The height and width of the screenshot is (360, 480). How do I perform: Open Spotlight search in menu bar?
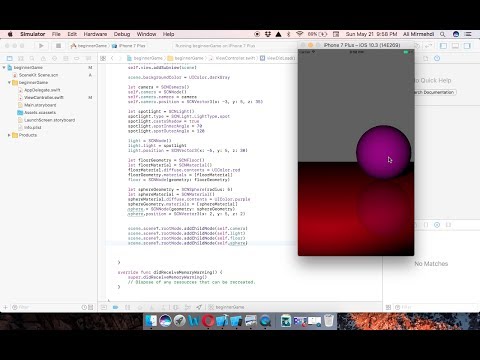point(443,34)
